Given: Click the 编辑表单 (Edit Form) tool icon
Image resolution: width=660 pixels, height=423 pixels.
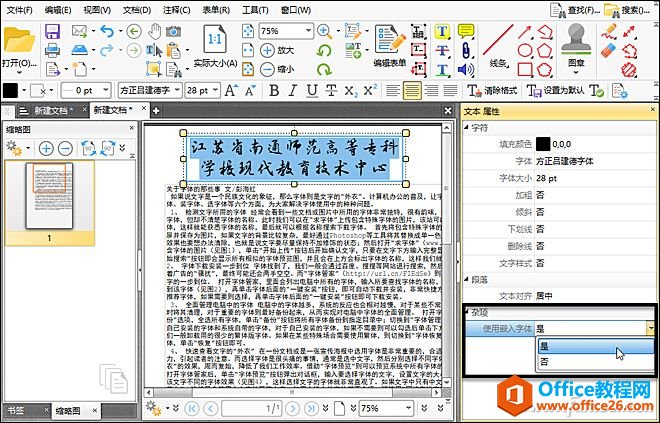Looking at the screenshot, I should coord(385,41).
